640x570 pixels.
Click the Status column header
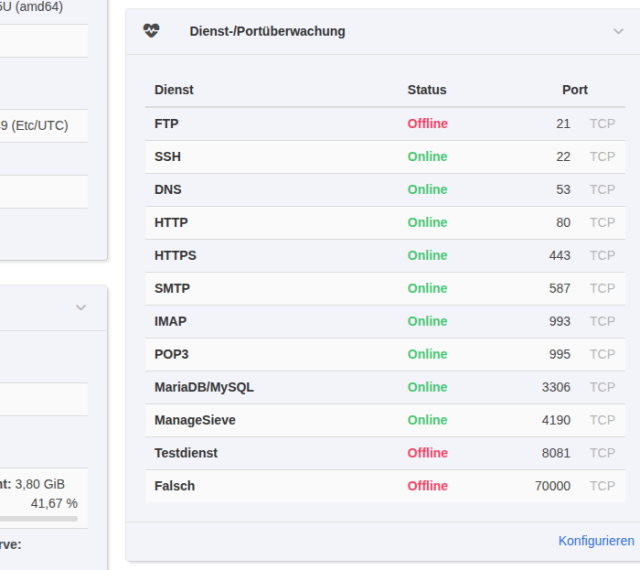click(427, 90)
